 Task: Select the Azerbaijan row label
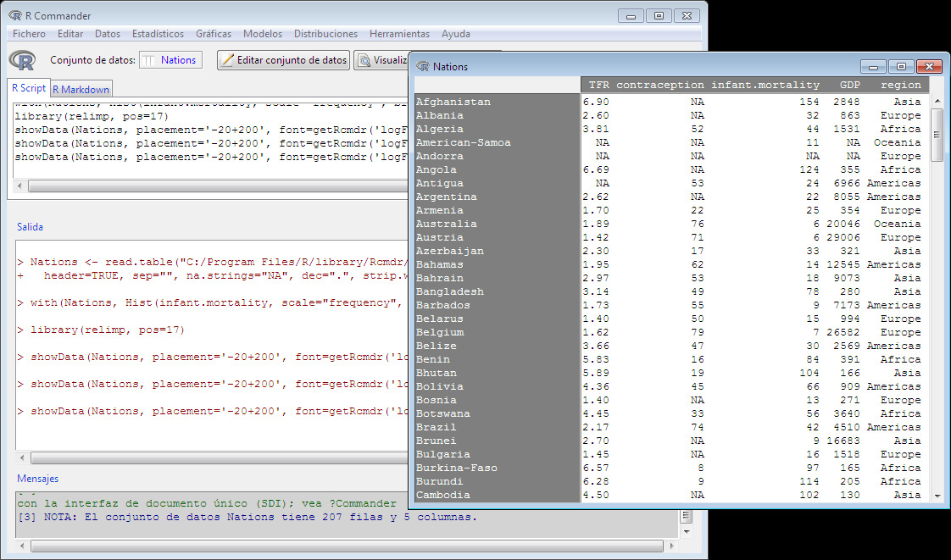pos(449,251)
